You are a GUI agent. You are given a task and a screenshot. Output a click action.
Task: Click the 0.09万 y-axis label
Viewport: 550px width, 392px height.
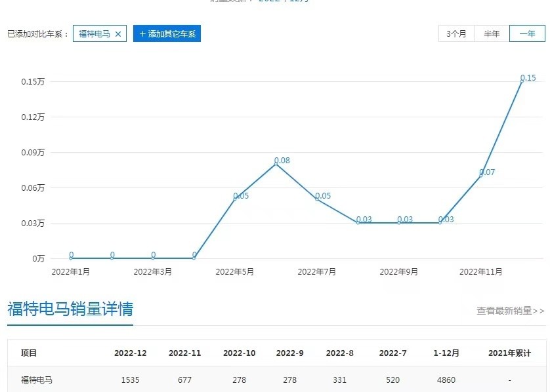point(33,152)
